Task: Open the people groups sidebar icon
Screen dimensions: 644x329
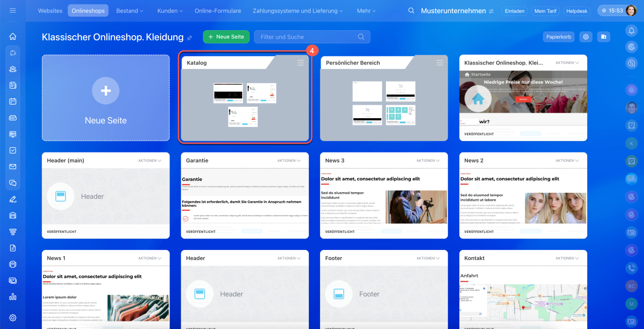Action: click(x=13, y=69)
